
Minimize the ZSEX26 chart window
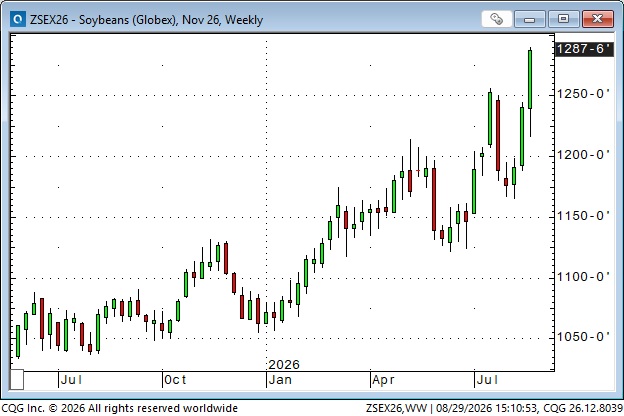(529, 19)
